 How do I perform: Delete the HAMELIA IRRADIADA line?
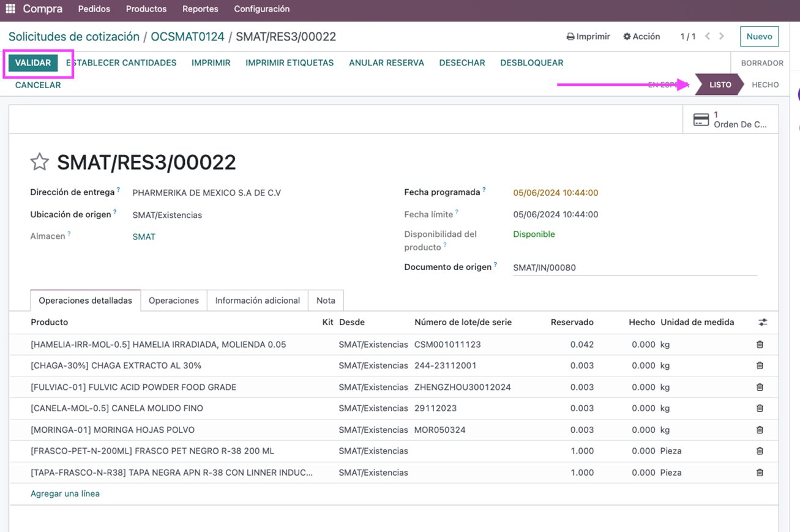pyautogui.click(x=760, y=345)
